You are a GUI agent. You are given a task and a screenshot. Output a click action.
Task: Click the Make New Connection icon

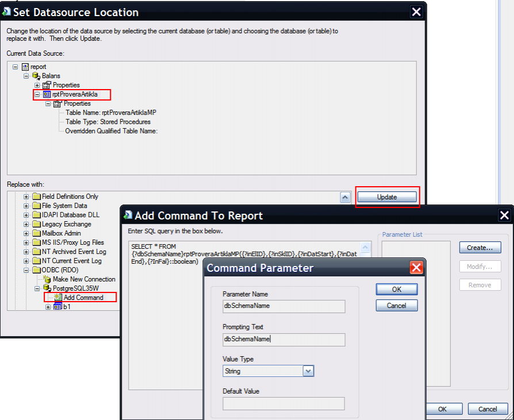47,279
